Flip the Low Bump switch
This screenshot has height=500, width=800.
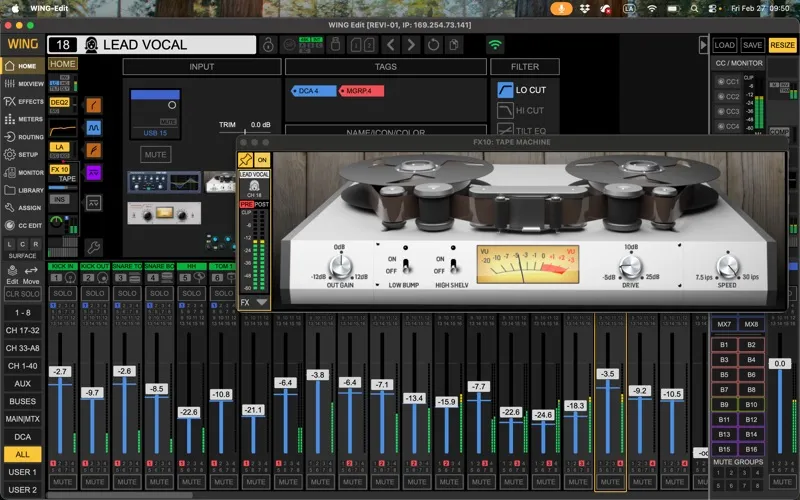click(x=406, y=265)
